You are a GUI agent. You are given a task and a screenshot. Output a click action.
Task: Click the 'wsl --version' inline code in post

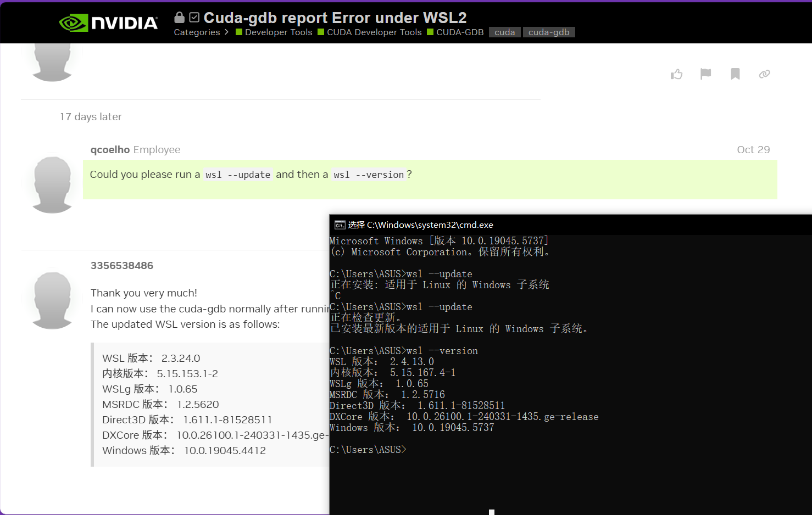369,175
